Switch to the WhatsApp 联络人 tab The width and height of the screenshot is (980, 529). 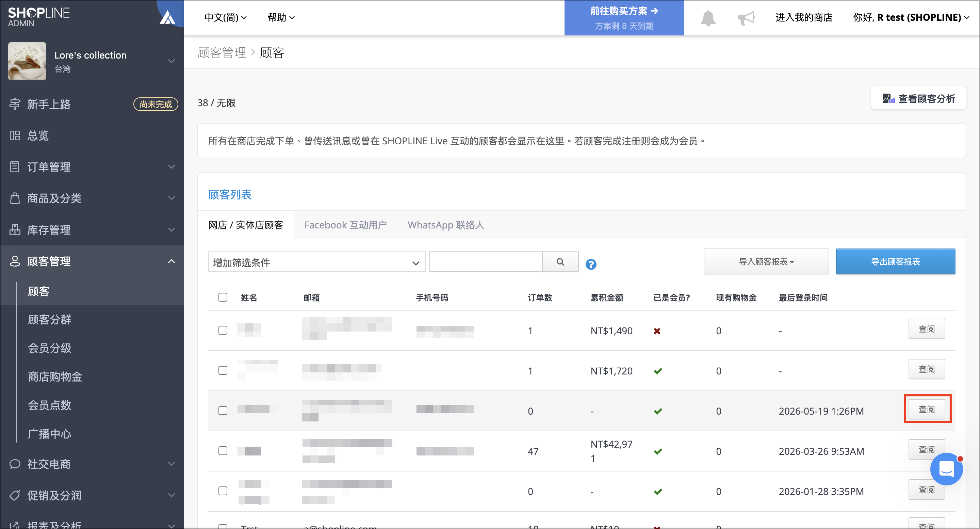coord(446,225)
